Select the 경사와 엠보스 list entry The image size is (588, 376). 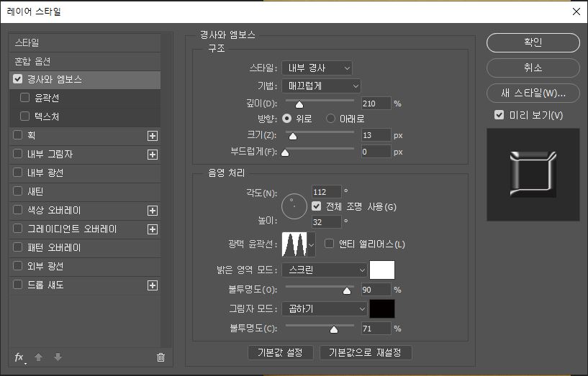[x=85, y=79]
